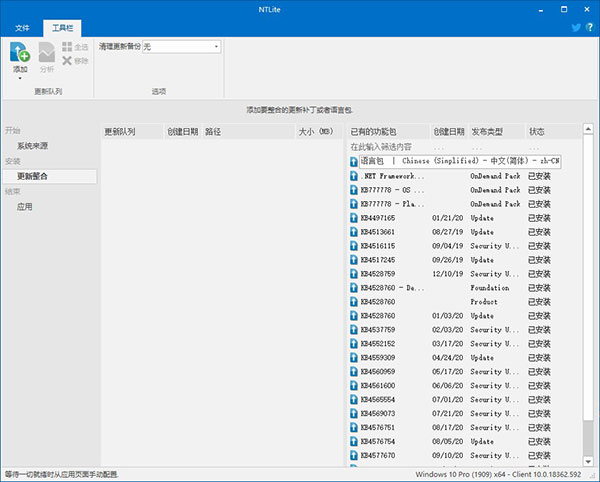This screenshot has height=482, width=600.
Task: Click the Foundation release type cell
Action: point(490,288)
